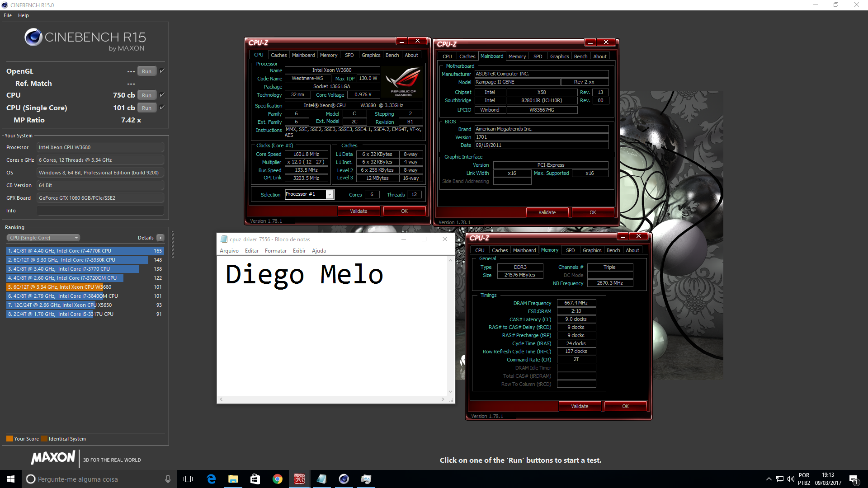Toggle CPU (Single Core) test checkbox
868x488 pixels.
[162, 108]
